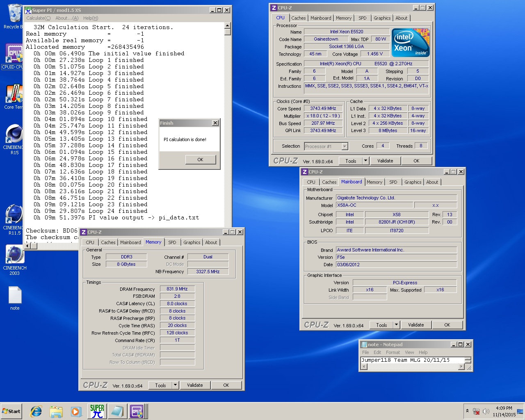Viewport: 525px width, 420px height.
Task: Open Graphics tab in top CPU-Z window
Action: [382, 18]
